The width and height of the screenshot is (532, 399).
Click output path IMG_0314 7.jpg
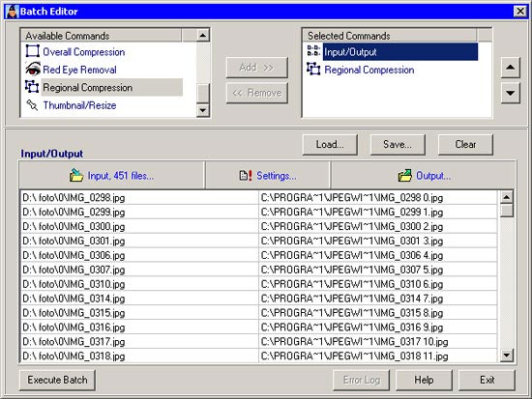click(x=378, y=299)
